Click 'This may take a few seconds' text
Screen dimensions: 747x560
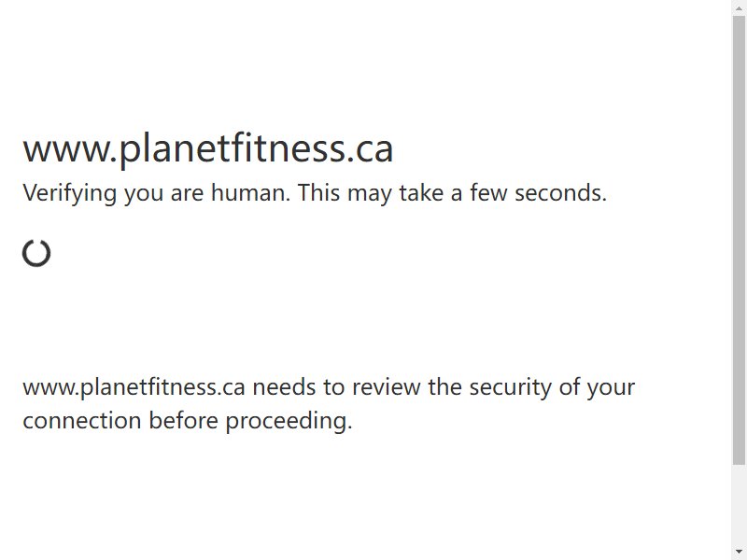tap(452, 193)
